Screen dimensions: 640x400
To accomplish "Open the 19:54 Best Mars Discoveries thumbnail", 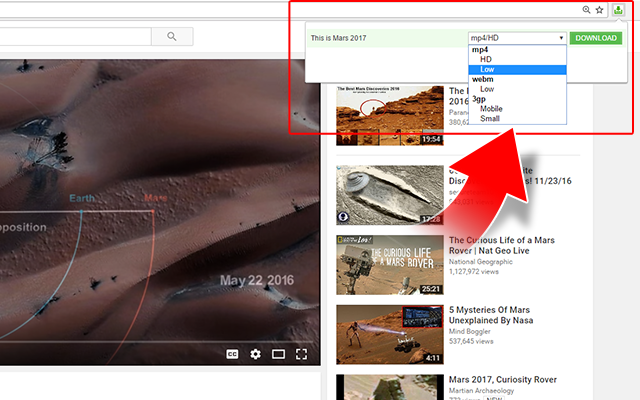I will [x=390, y=116].
